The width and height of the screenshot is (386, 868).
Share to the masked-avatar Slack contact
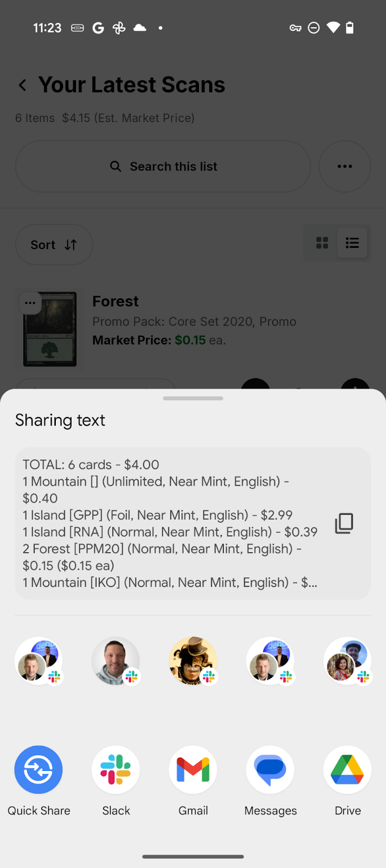[x=193, y=661]
